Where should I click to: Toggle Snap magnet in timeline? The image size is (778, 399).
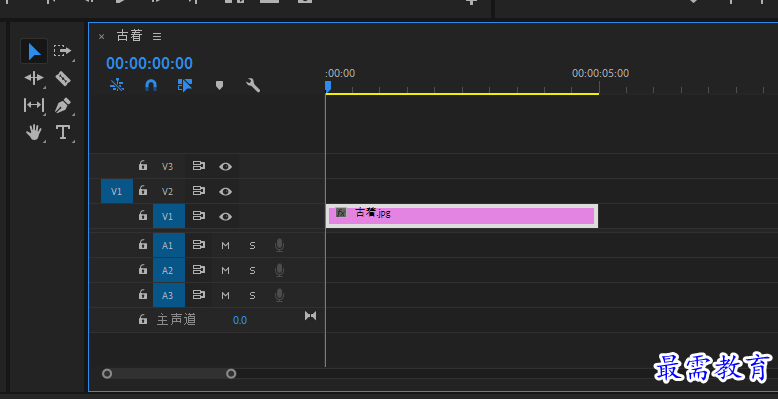tap(151, 85)
